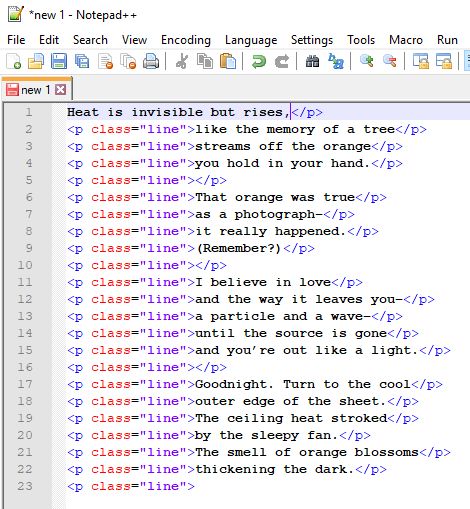Click the text 'like the memory of a tree'

point(295,129)
